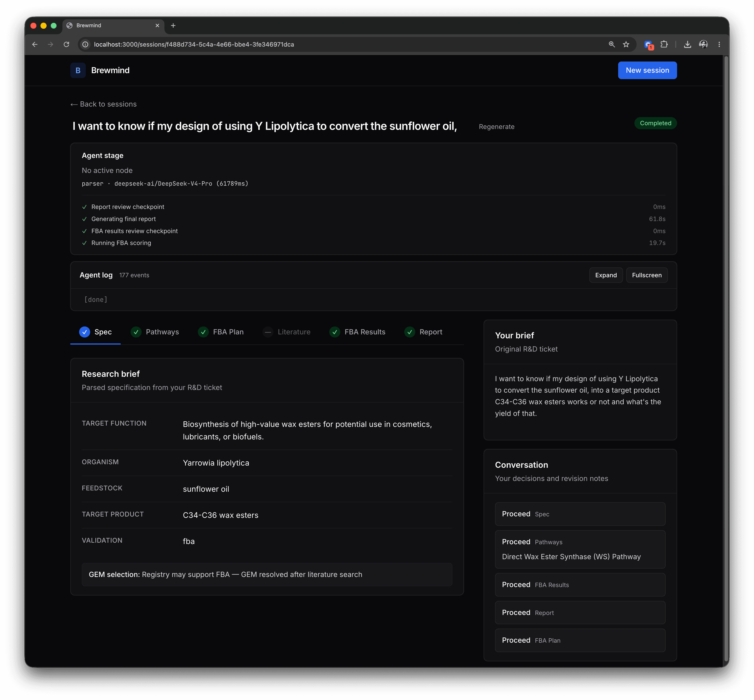
Task: Switch to the Spec tab
Action: pyautogui.click(x=95, y=332)
